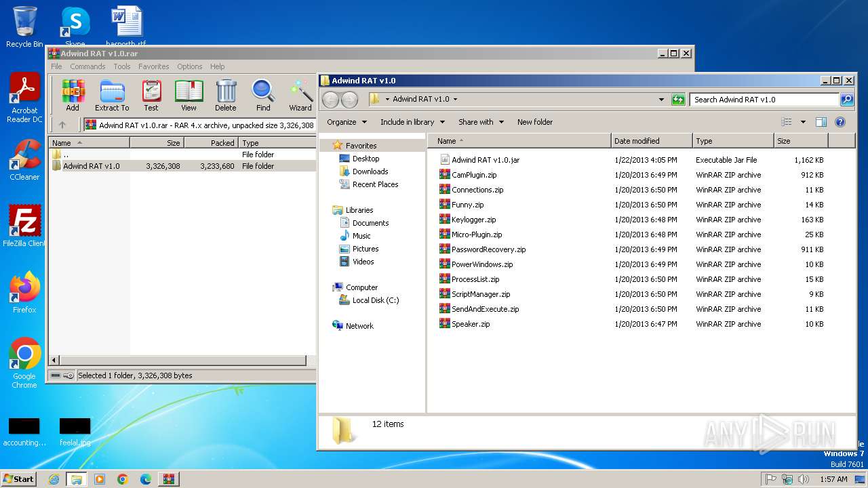The width and height of the screenshot is (868, 488).
Task: Select the PowerWindows.zip file
Action: pos(482,264)
